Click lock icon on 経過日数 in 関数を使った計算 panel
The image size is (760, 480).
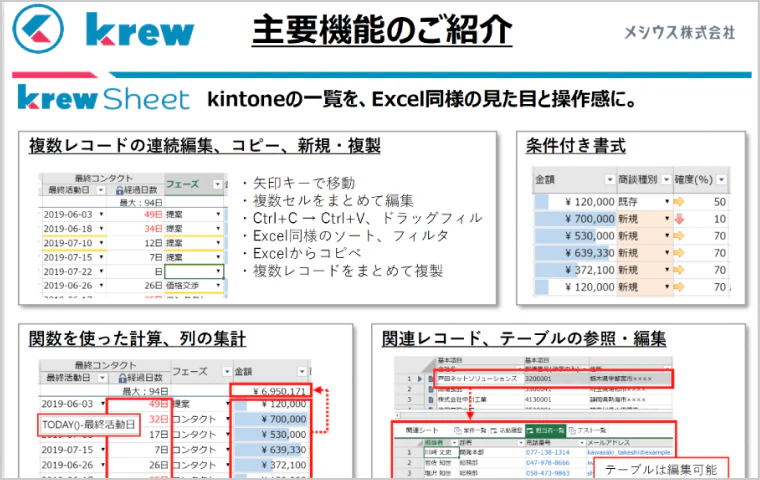click(123, 378)
